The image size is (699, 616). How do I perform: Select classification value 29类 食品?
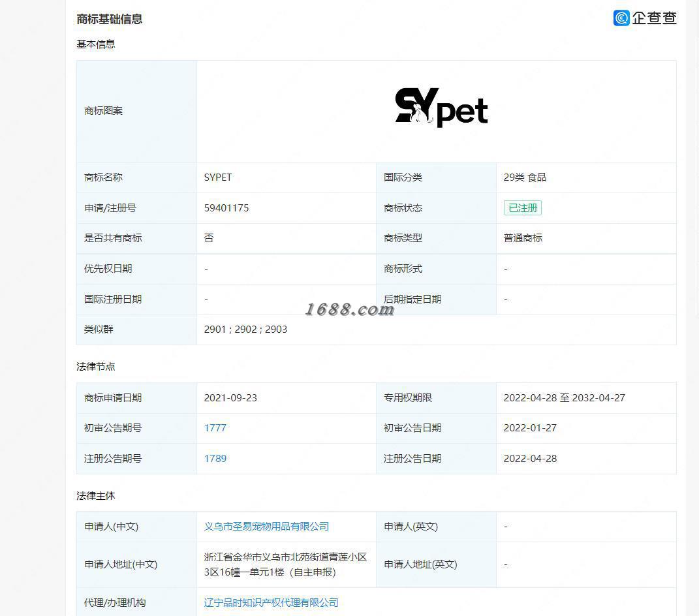click(x=525, y=177)
